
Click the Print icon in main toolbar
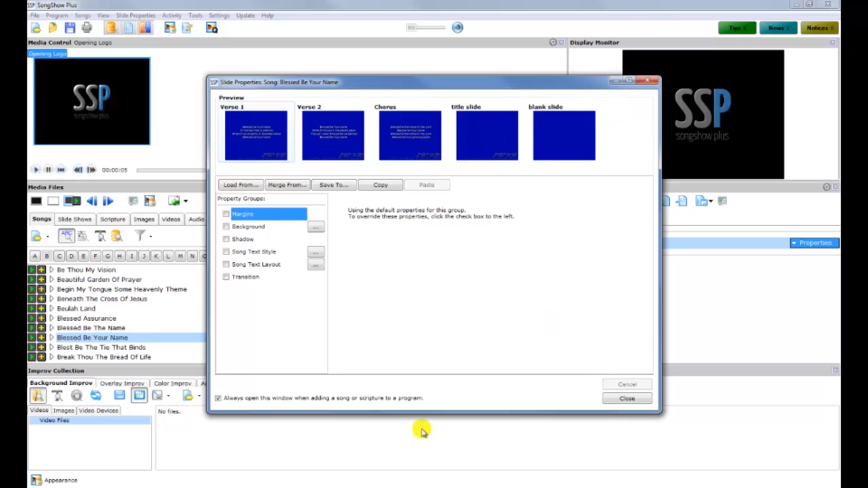(87, 28)
